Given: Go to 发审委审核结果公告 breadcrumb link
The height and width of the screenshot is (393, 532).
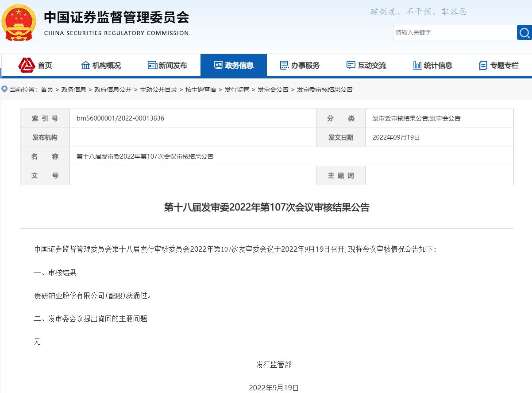Looking at the screenshot, I should pos(324,89).
